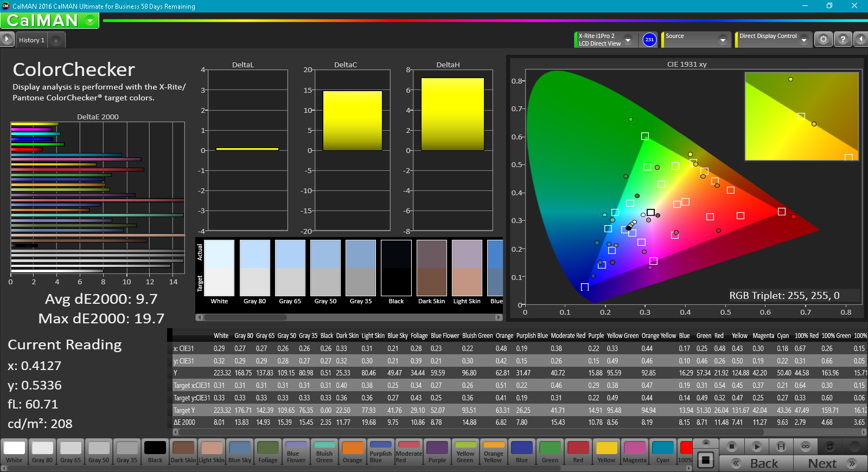Click the help question mark icon
This screenshot has height=472, width=868.
click(x=843, y=40)
